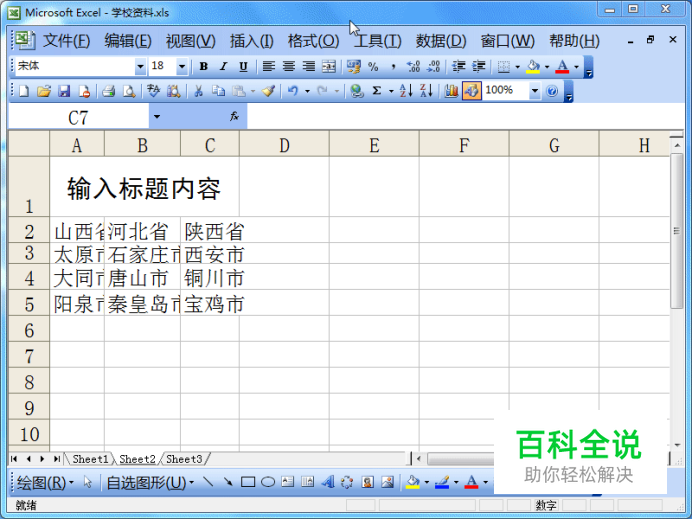
Task: Sort descending Z to A
Action: pyautogui.click(x=426, y=91)
